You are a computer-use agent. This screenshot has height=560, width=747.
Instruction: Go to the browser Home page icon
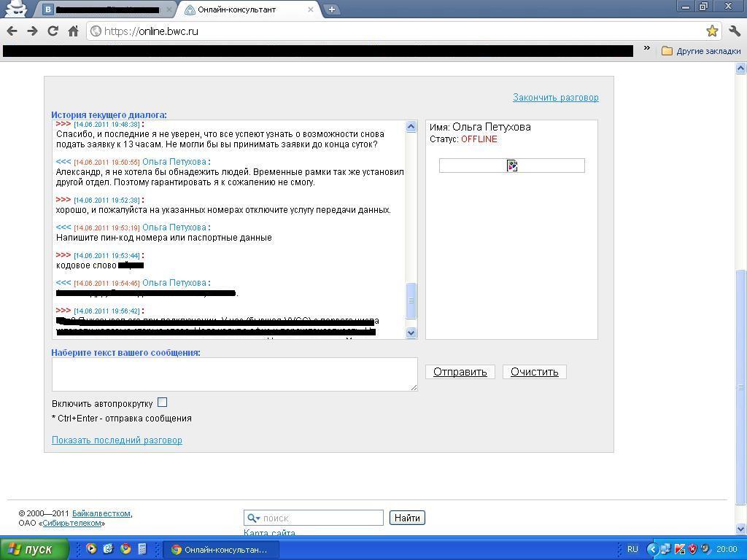73,31
